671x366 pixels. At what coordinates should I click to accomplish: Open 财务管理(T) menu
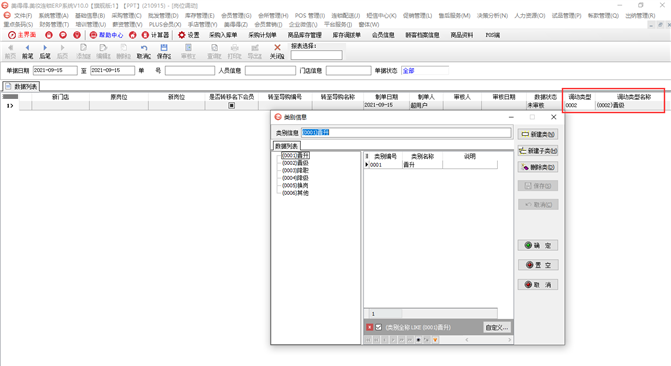(54, 24)
